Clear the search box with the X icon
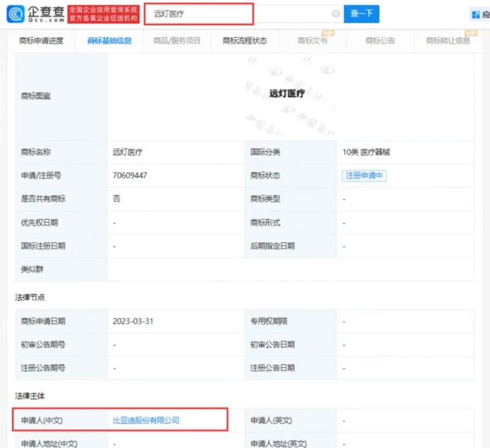This screenshot has height=448, width=490. click(336, 13)
